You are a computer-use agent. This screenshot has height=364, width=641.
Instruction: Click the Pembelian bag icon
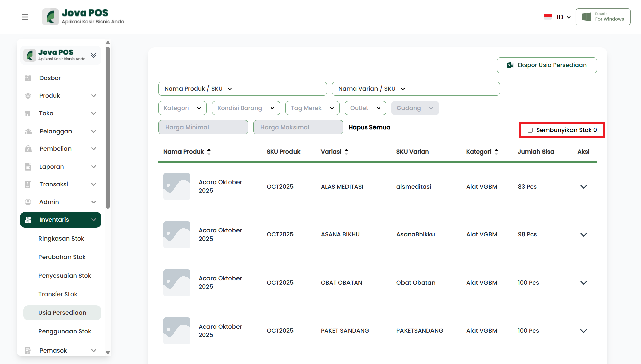[x=28, y=149]
